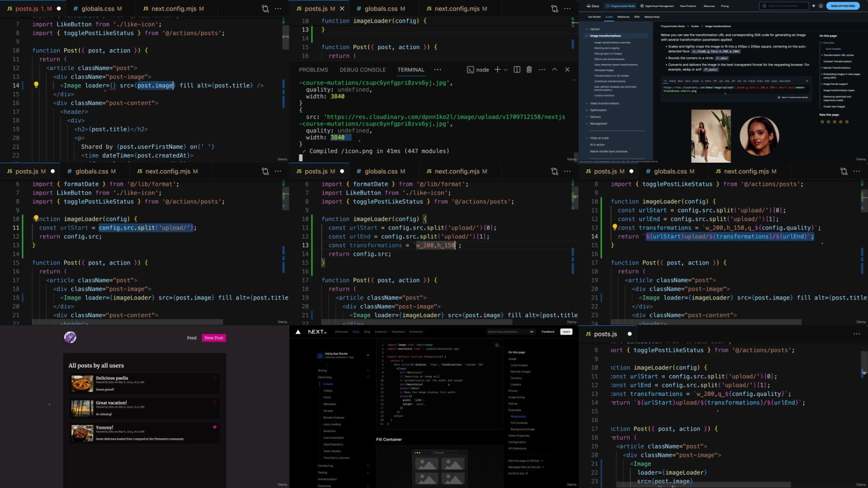Switch to the PROBLEMS panel tab
This screenshot has width=868, height=488.
point(313,70)
